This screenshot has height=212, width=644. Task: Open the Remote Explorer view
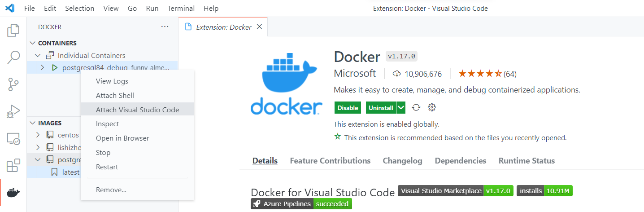point(13,139)
